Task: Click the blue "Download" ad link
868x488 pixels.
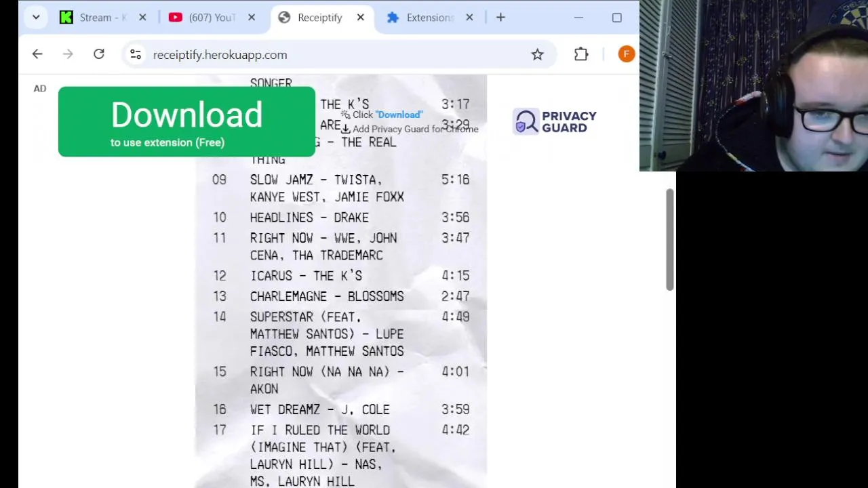Action: pos(399,115)
